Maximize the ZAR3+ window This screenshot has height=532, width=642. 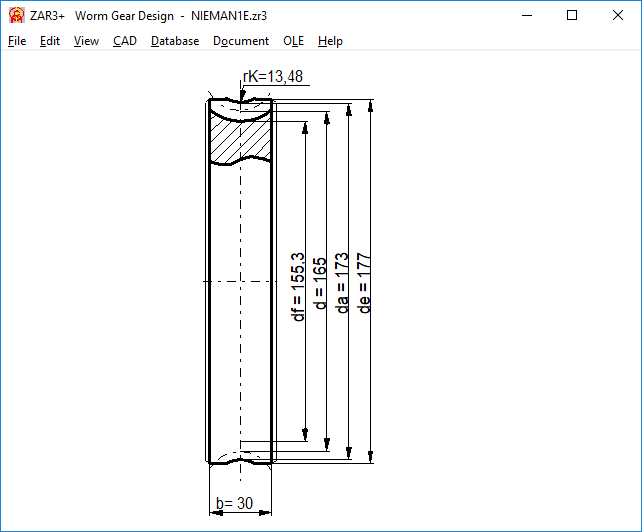(572, 16)
